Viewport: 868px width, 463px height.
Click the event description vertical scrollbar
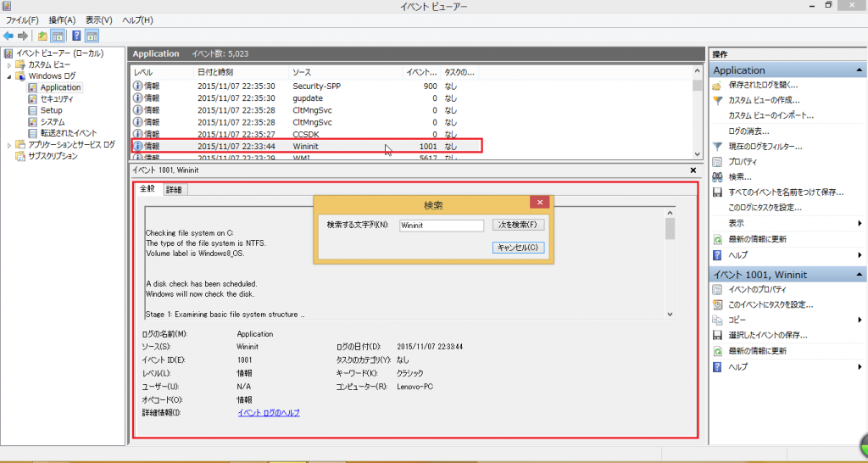click(x=670, y=263)
